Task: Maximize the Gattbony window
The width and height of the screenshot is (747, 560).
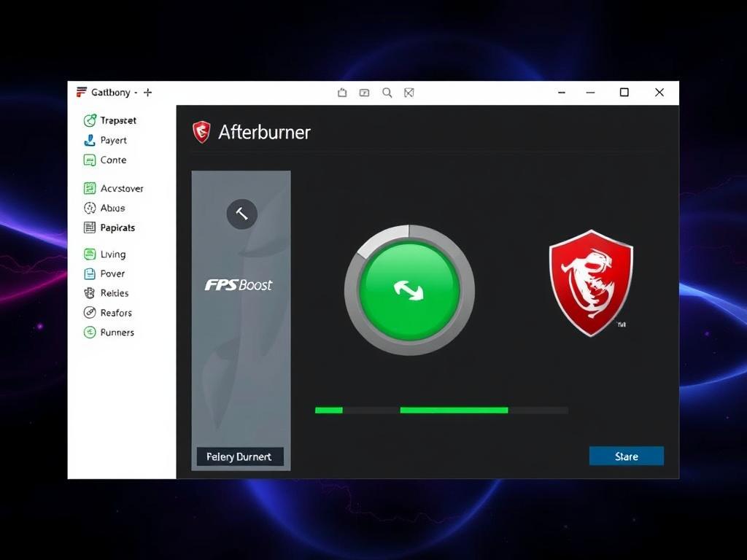Action: 624,93
